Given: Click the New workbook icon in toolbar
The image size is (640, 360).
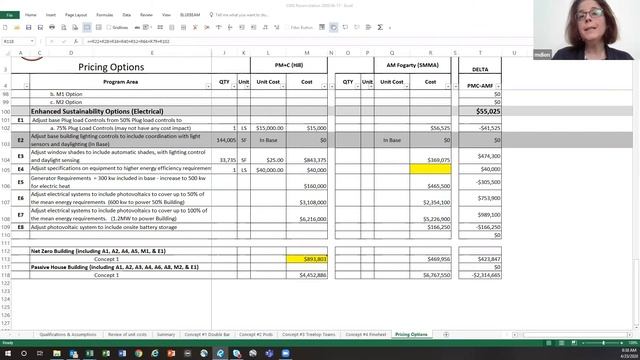Looking at the screenshot, I should point(5,27).
